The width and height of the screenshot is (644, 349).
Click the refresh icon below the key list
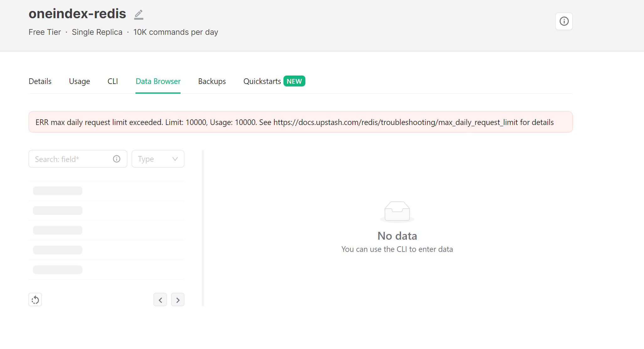35,300
